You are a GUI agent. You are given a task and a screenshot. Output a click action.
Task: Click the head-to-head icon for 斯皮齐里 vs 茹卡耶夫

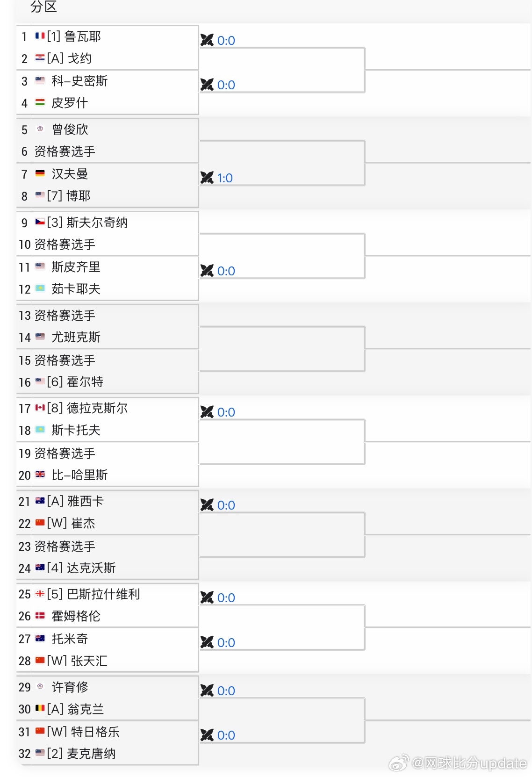point(207,271)
